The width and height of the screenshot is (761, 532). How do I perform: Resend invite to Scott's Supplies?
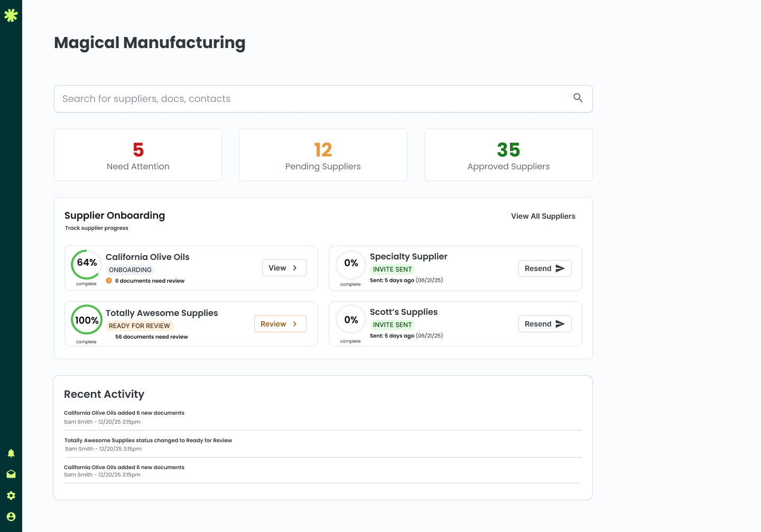pos(544,324)
